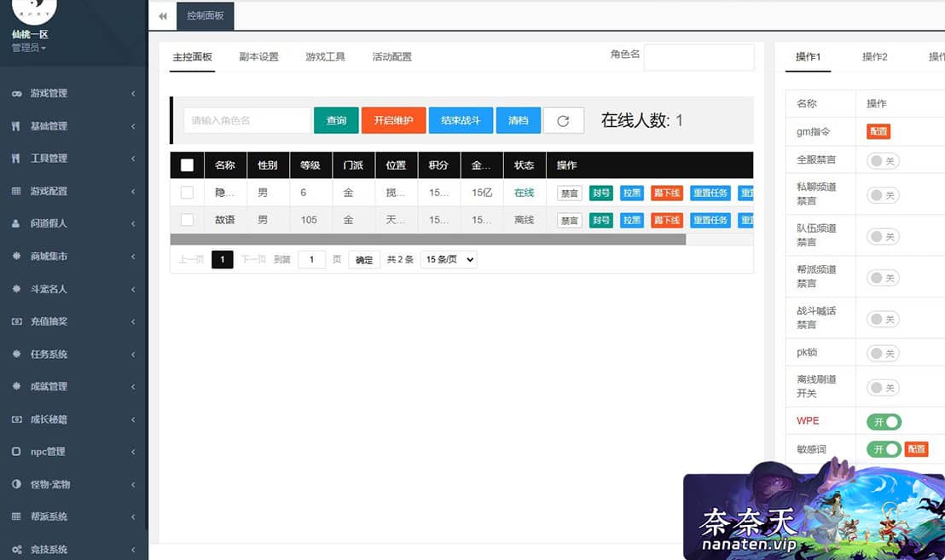The height and width of the screenshot is (560, 945).
Task: Expand 工具管理 via its chevron
Action: click(x=133, y=159)
